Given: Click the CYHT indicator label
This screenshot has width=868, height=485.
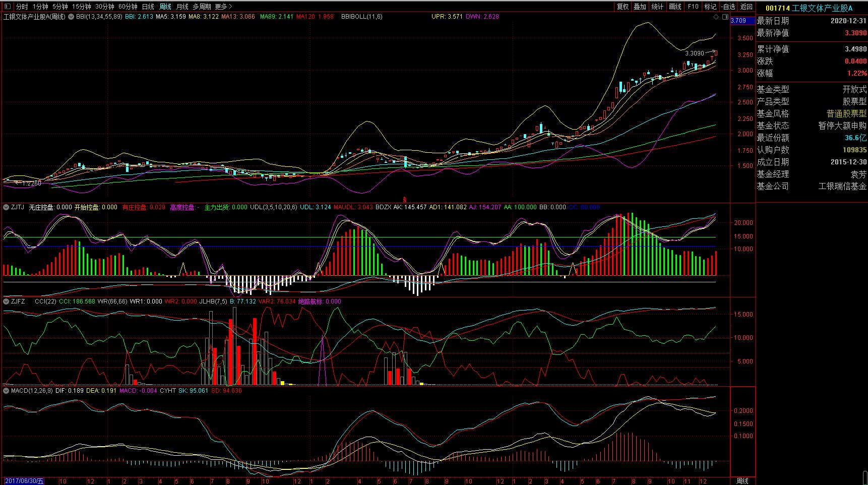Looking at the screenshot, I should point(168,391).
